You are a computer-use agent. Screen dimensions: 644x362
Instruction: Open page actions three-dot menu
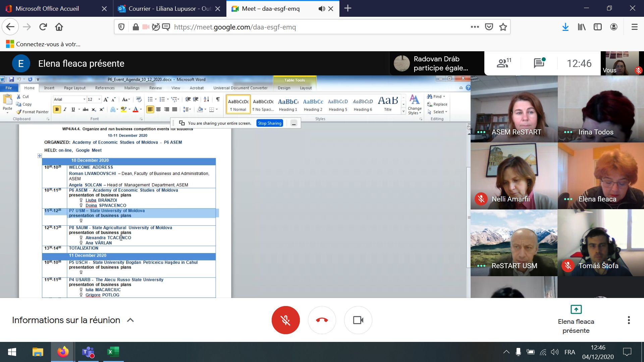pos(475,27)
